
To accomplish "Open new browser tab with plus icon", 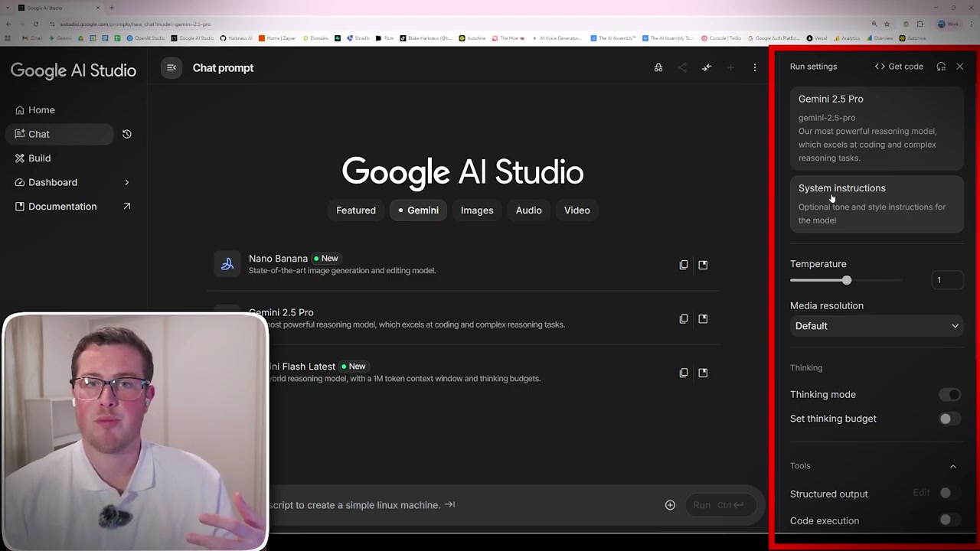I will [x=111, y=8].
